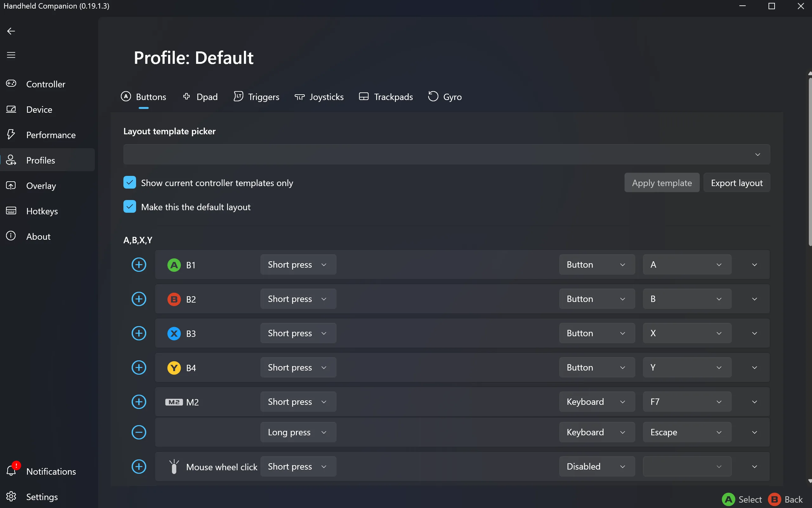This screenshot has width=812, height=508.
Task: Change M2 key from F7 dropdown
Action: (687, 402)
